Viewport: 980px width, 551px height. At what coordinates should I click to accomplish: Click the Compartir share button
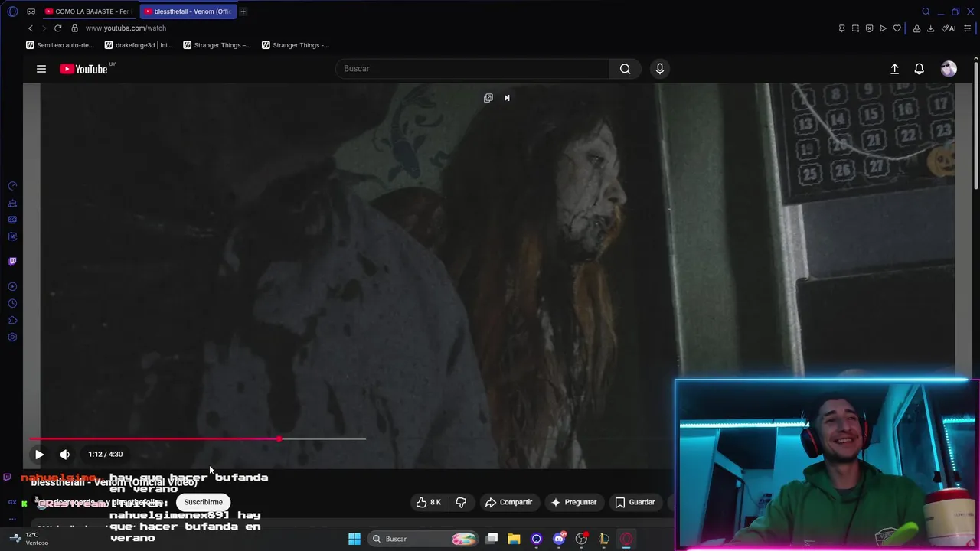point(508,502)
